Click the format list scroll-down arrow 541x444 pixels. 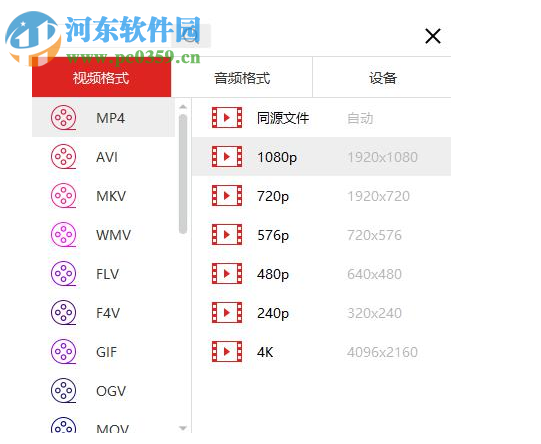[x=183, y=428]
